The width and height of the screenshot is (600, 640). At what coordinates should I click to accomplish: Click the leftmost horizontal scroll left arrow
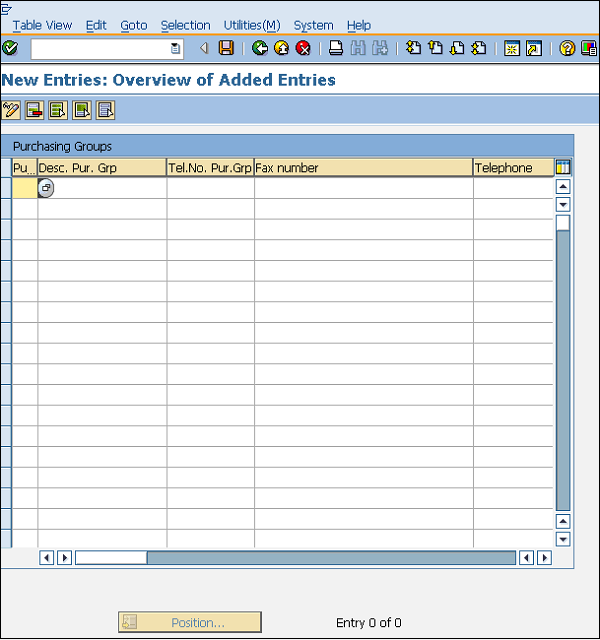click(x=47, y=558)
